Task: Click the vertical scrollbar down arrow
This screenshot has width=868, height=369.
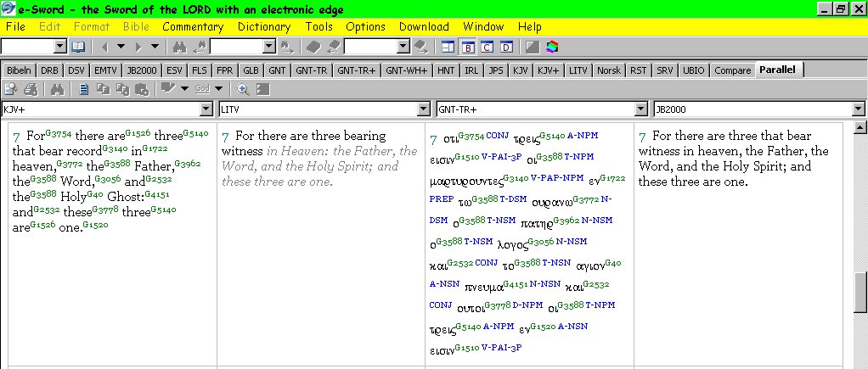Action: pos(860,361)
